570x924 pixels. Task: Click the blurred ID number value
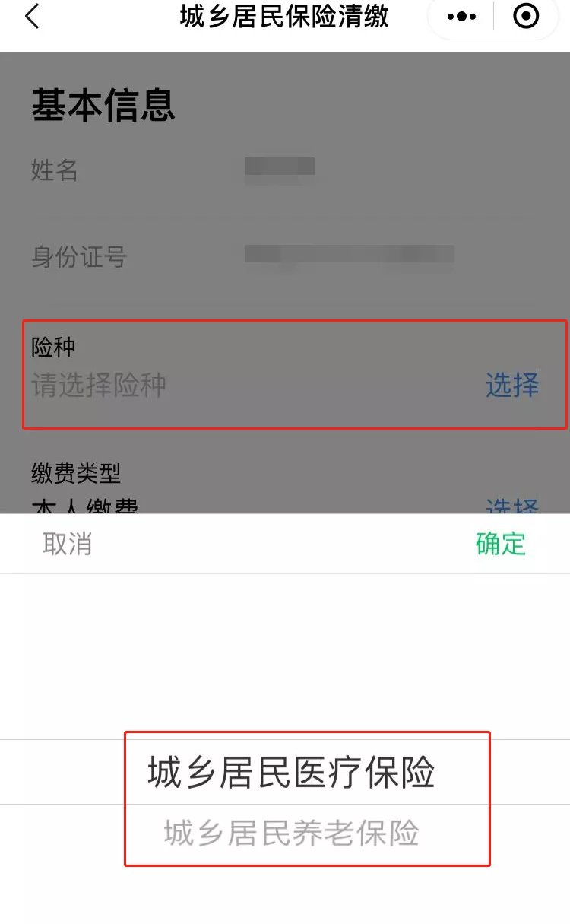(350, 255)
